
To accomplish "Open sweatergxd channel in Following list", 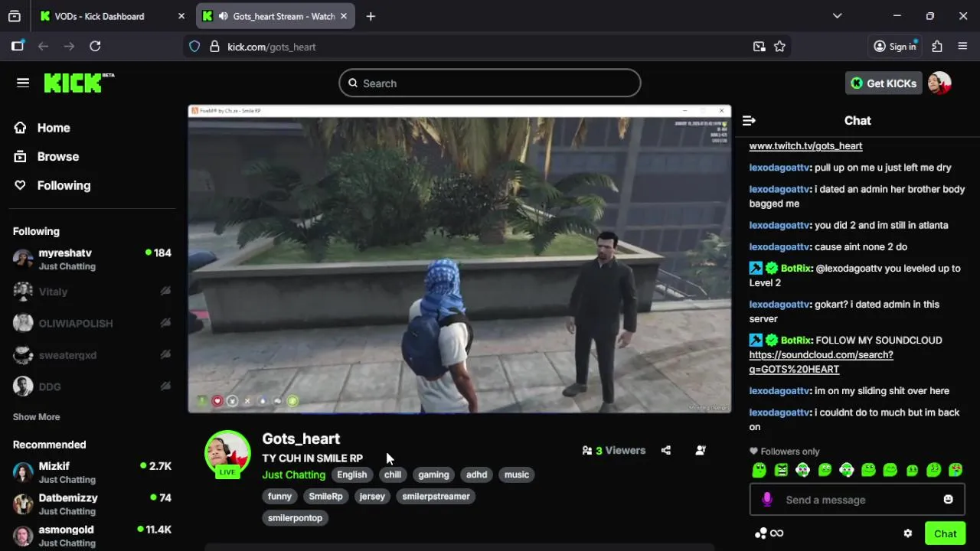I will 92,355.
